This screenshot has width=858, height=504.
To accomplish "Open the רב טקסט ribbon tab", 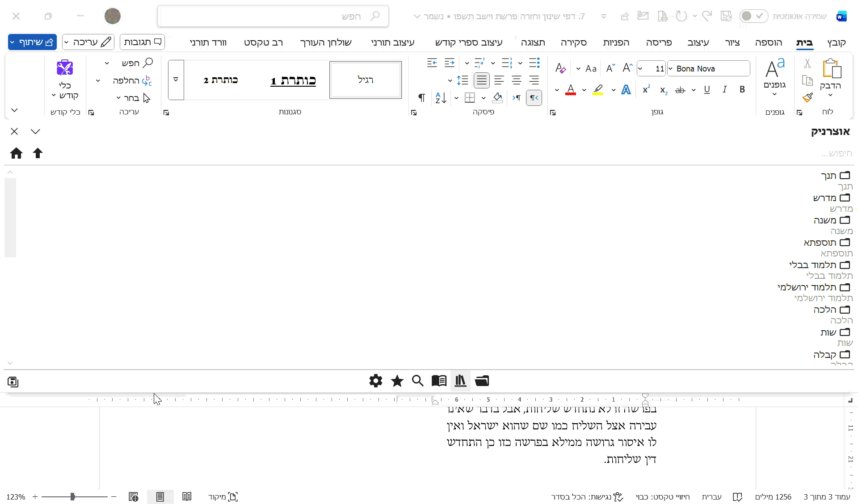I will coord(264,42).
